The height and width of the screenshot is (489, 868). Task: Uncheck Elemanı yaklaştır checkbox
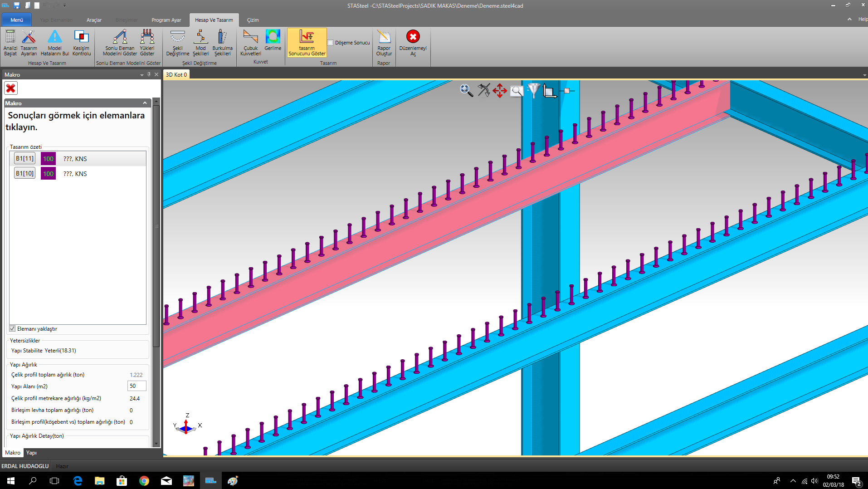click(13, 329)
